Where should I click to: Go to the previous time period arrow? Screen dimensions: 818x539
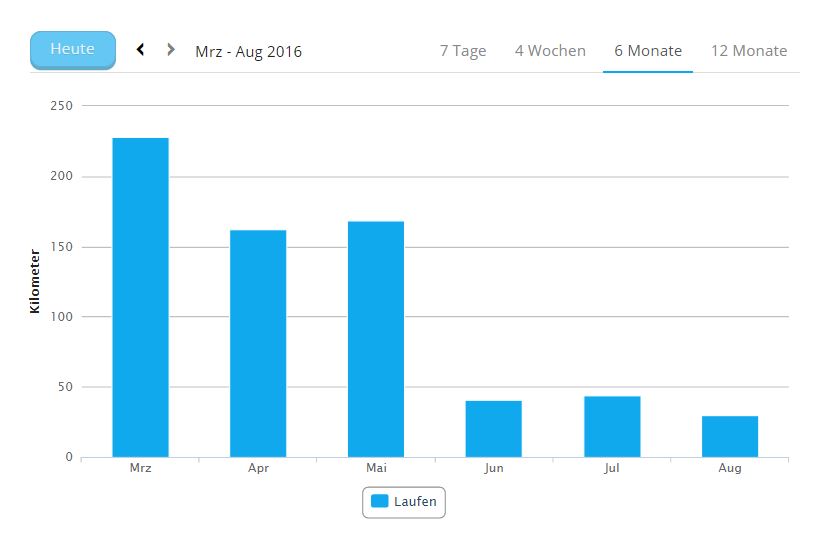141,49
